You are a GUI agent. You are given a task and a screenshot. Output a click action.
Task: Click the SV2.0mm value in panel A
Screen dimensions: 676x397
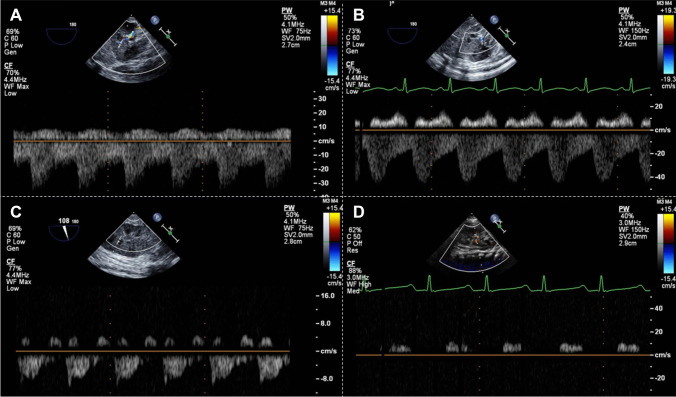click(296, 38)
